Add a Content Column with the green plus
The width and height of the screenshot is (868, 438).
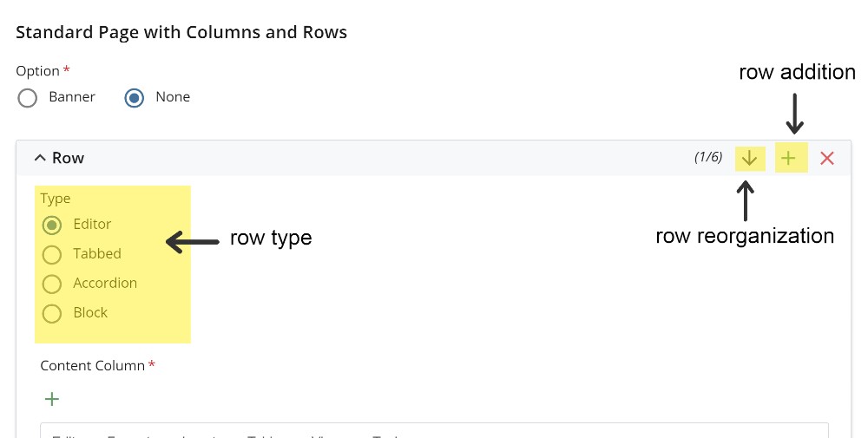(52, 399)
